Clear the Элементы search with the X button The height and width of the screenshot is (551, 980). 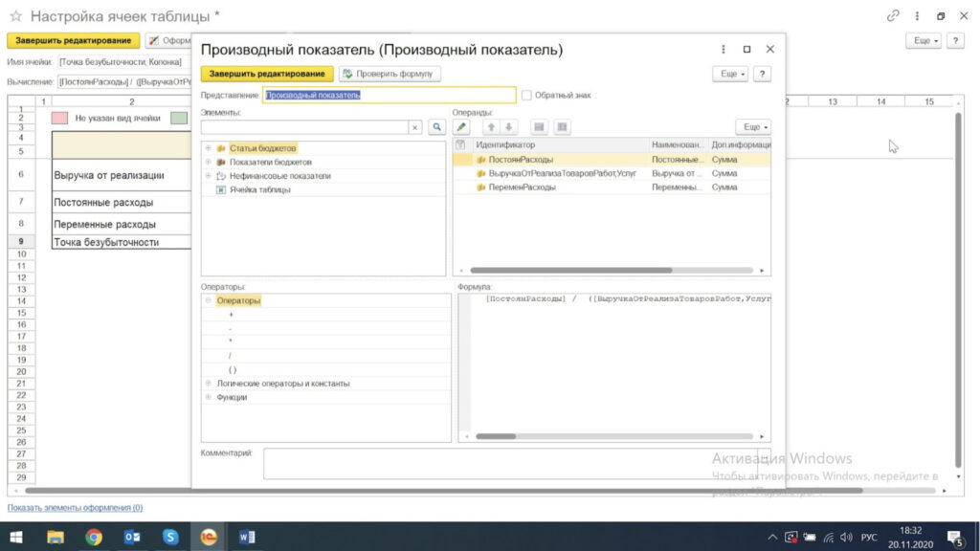415,127
